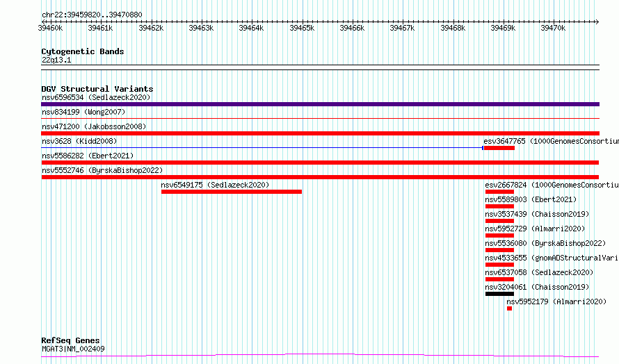Click nsv5536080 (ByrskaBishop2022) label
Image resolution: width=619 pixels, height=364 pixels.
[545, 243]
